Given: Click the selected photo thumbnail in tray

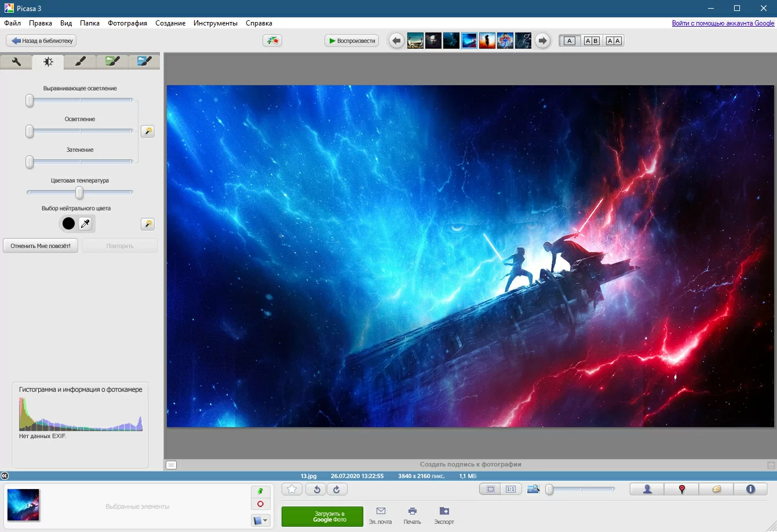Looking at the screenshot, I should tap(23, 505).
